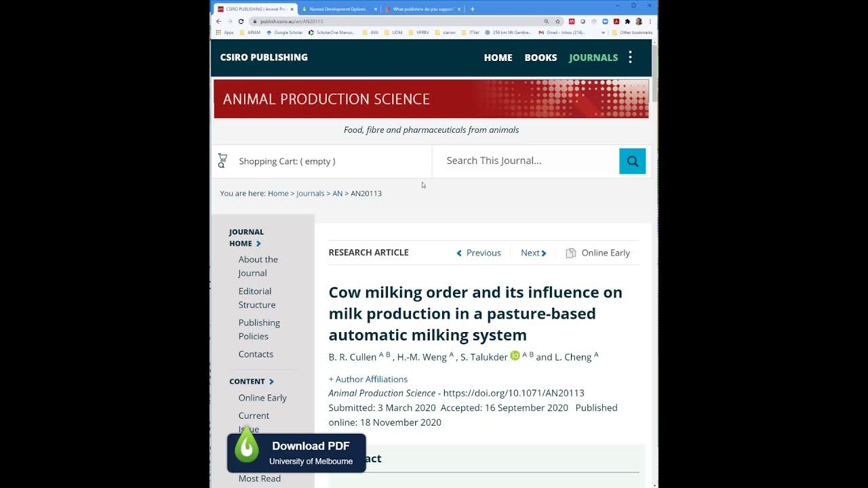The height and width of the screenshot is (488, 868).
Task: Open the Other bookmarks folder
Action: tap(632, 33)
